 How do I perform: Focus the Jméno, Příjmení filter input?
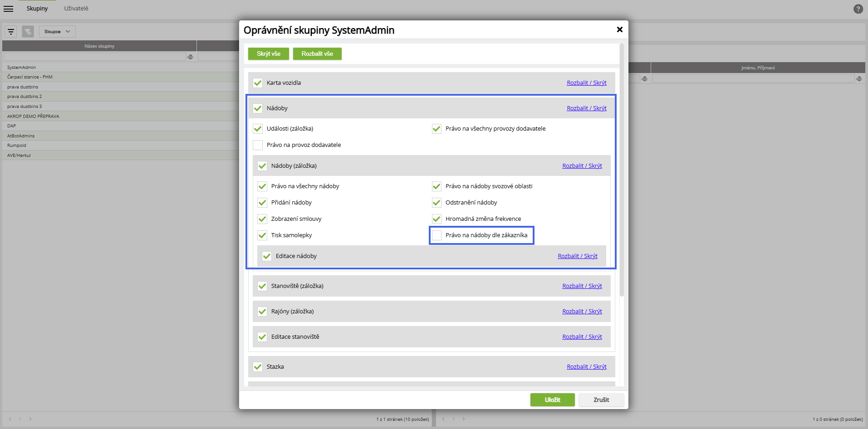tap(753, 78)
